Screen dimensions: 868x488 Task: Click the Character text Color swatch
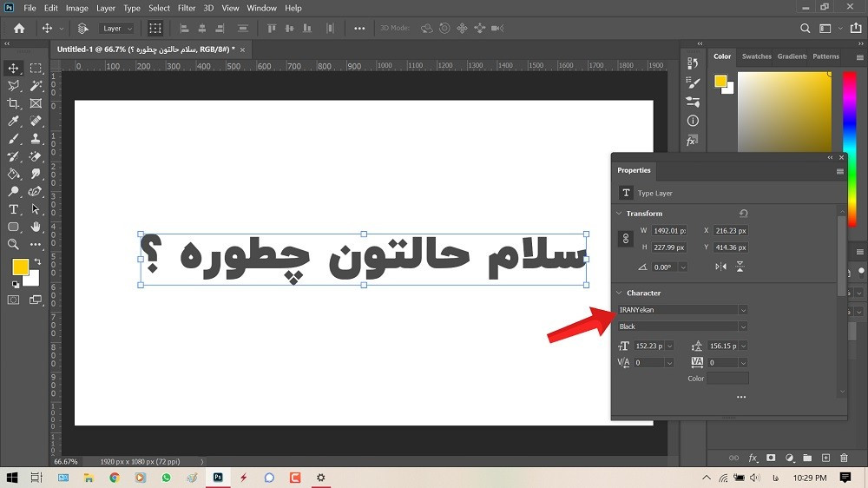727,379
